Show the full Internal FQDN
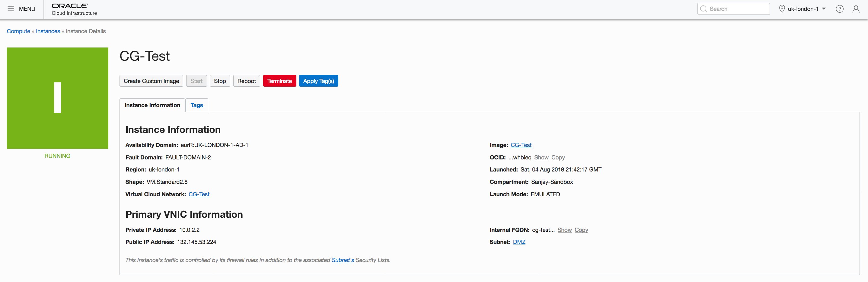The height and width of the screenshot is (282, 868). [x=564, y=230]
